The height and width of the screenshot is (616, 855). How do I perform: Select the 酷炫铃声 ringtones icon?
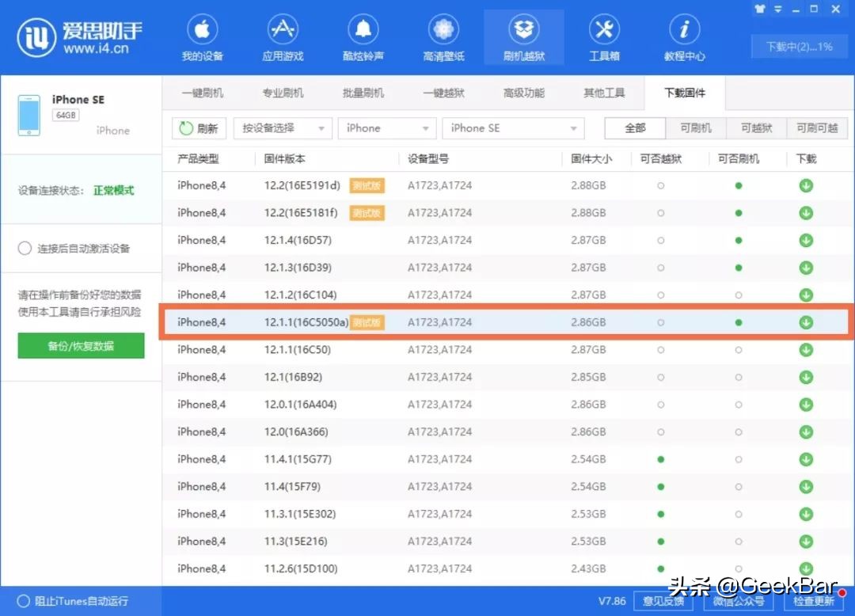coord(363,36)
